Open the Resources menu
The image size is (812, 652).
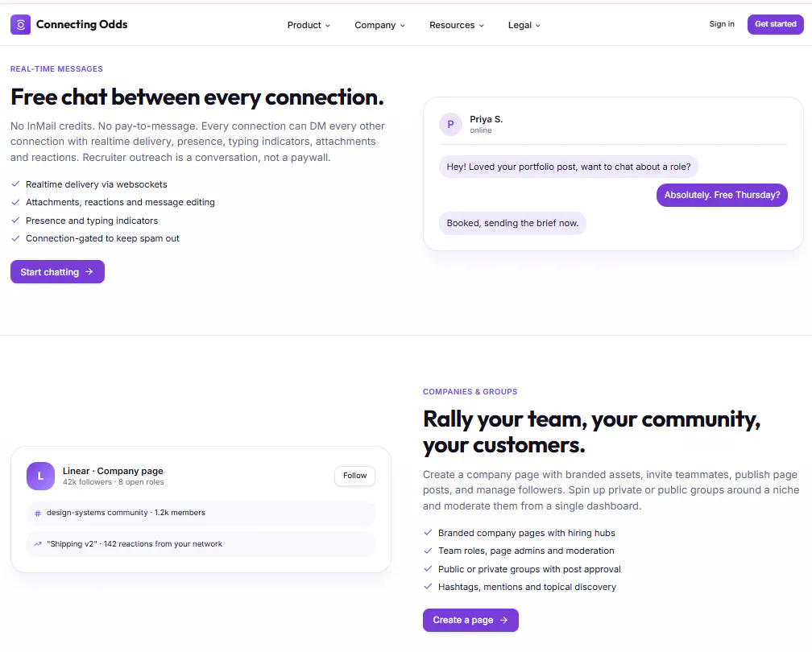456,25
